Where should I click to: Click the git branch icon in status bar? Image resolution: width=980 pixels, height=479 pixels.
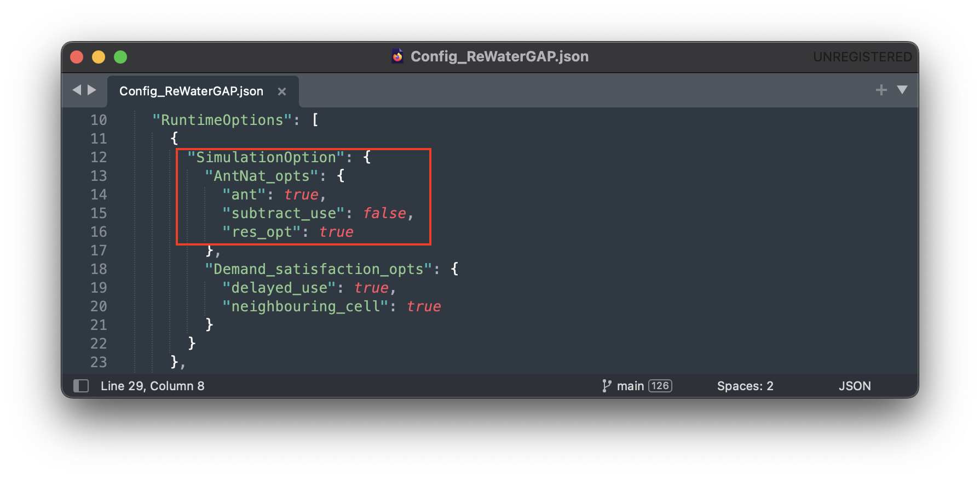[x=606, y=386]
